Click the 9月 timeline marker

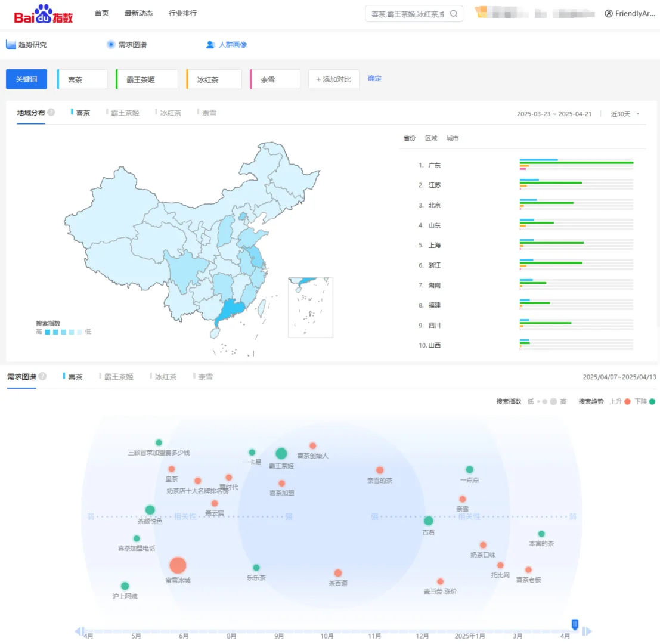coord(278,636)
